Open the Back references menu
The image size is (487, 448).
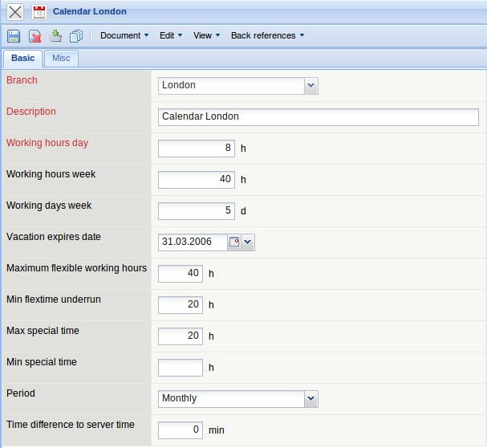(267, 35)
